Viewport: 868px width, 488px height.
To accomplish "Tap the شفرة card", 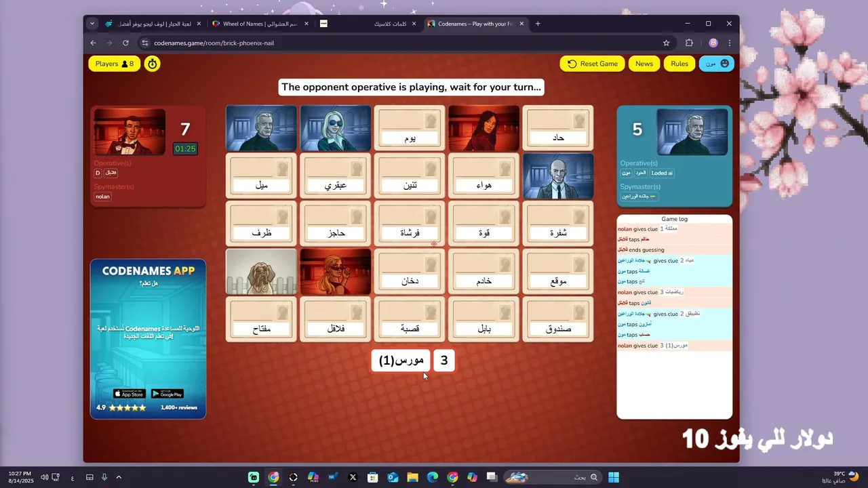I will tap(558, 224).
